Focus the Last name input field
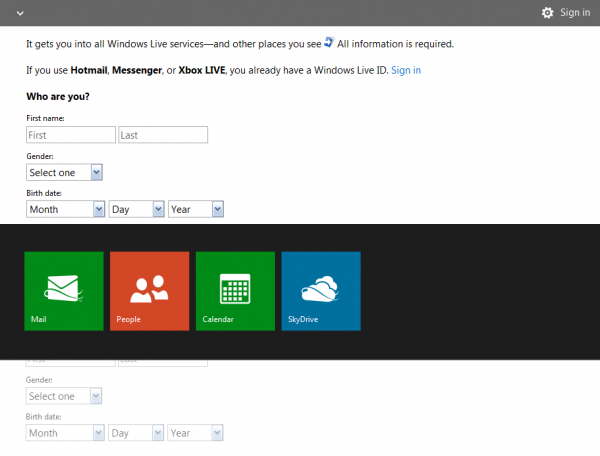The height and width of the screenshot is (456, 600). click(x=163, y=135)
